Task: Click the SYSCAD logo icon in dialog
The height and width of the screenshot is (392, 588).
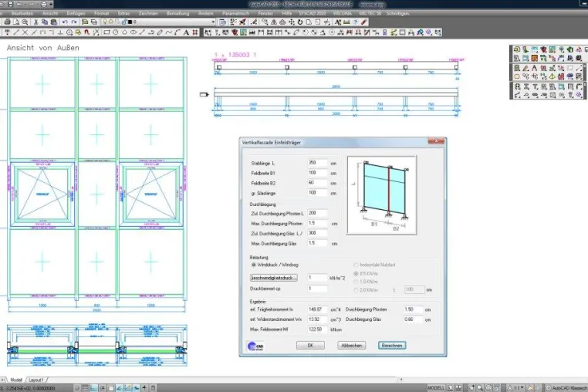Action: coord(255,346)
